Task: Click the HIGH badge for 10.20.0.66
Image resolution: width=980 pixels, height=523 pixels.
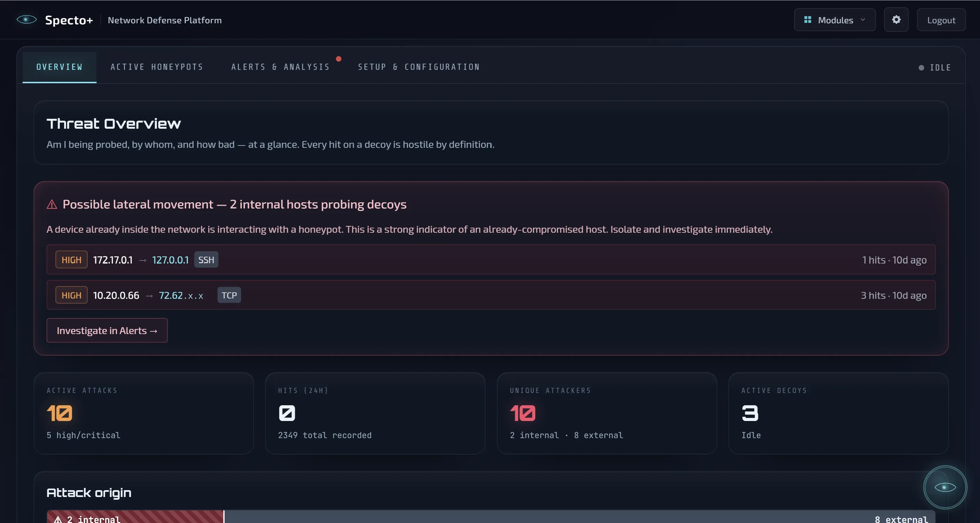Action: click(71, 295)
